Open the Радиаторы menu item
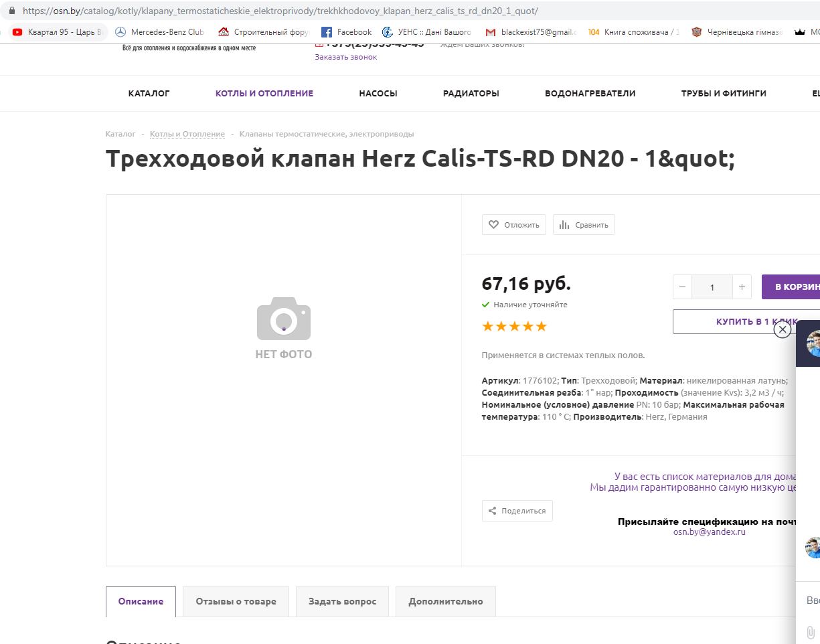 coord(471,94)
